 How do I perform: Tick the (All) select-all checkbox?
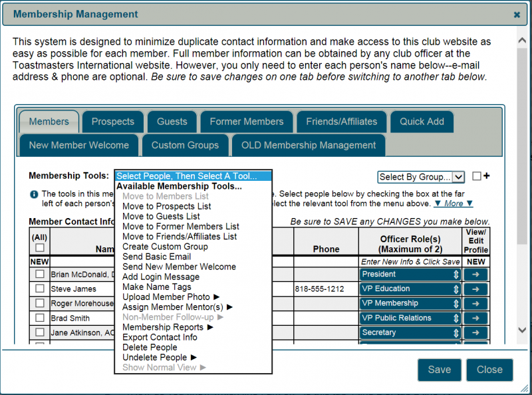pos(40,247)
